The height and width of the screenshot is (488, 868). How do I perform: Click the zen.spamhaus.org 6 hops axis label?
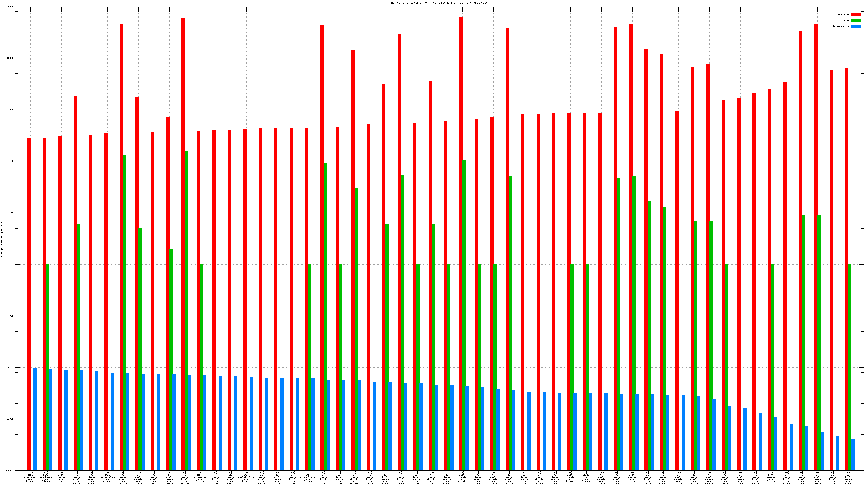[200, 477]
